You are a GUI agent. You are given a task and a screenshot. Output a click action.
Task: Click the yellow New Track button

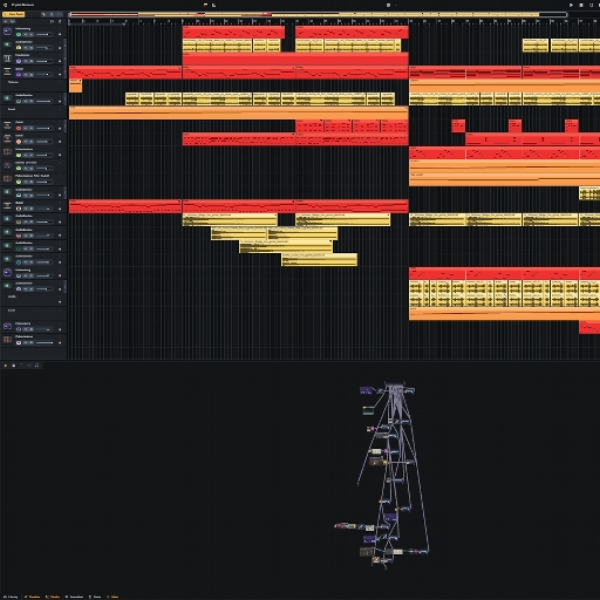14,14
